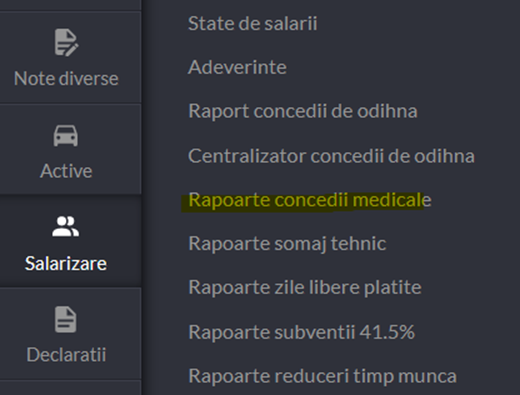Select the Salarizare text label
The height and width of the screenshot is (395, 520).
point(66,264)
